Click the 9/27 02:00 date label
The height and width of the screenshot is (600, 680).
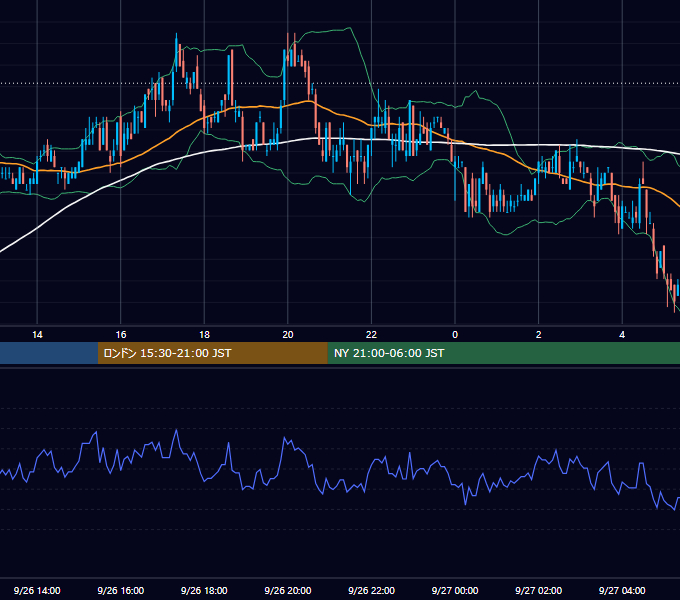tap(539, 590)
